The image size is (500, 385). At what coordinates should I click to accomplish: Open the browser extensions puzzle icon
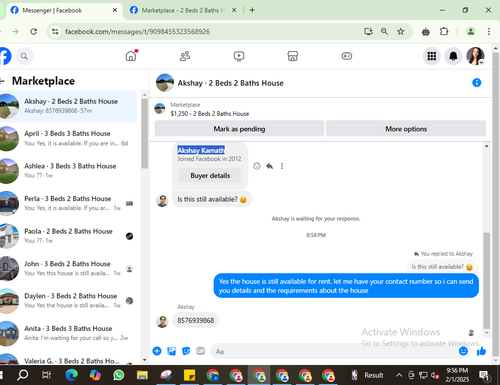pos(444,32)
